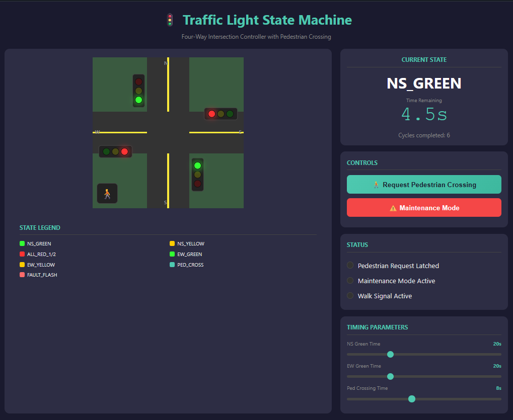Click the traffic light emoji in the title

click(170, 20)
